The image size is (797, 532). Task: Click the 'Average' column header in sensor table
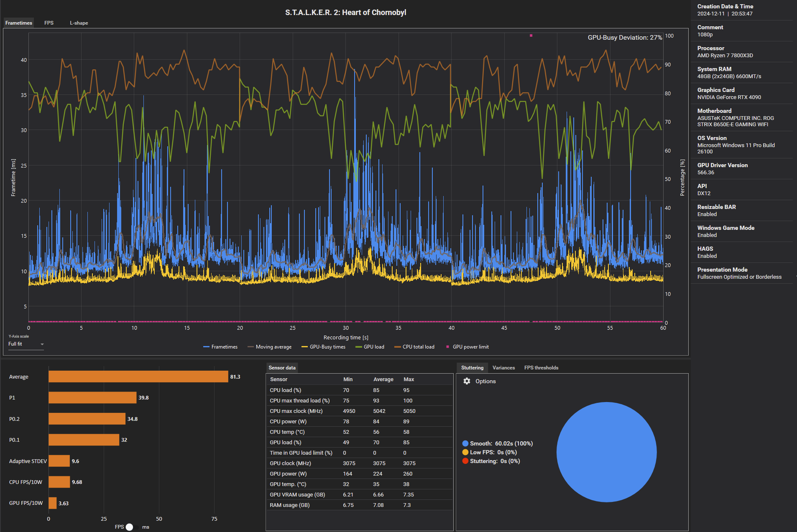[x=383, y=379]
